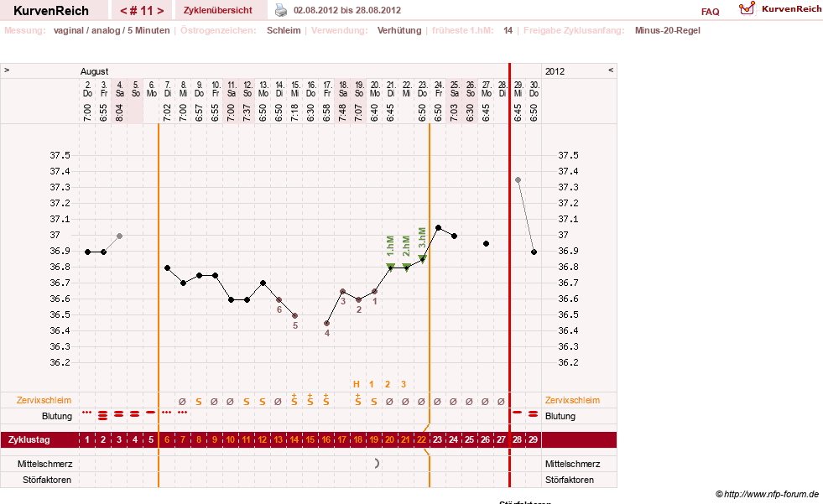The width and height of the screenshot is (823, 504).
Task: Click the printer icon
Action: coord(281,10)
